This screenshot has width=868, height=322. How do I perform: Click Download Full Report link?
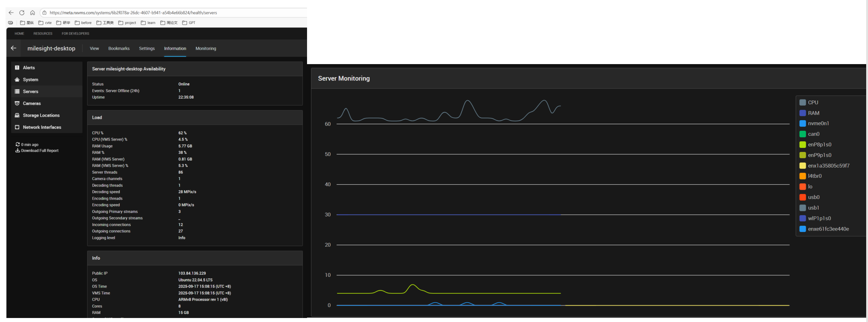tap(39, 151)
